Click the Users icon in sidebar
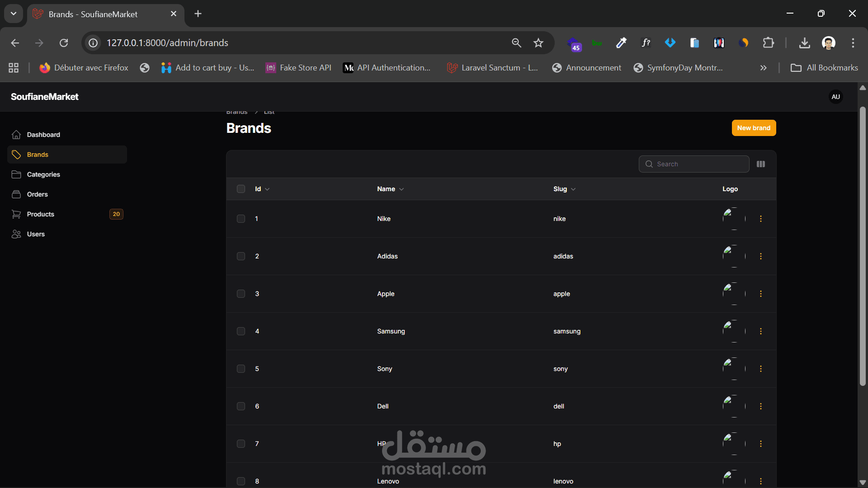The height and width of the screenshot is (488, 868). pyautogui.click(x=16, y=234)
